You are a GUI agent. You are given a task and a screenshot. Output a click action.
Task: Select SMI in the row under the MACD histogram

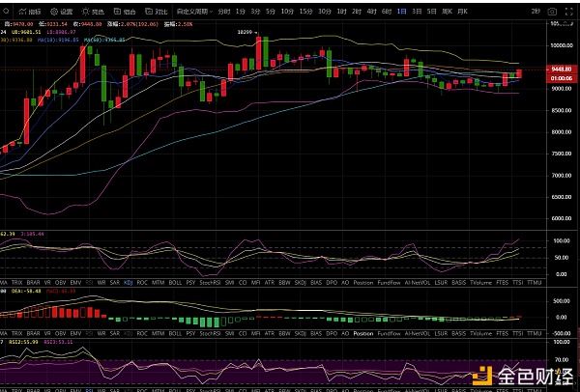(229, 334)
